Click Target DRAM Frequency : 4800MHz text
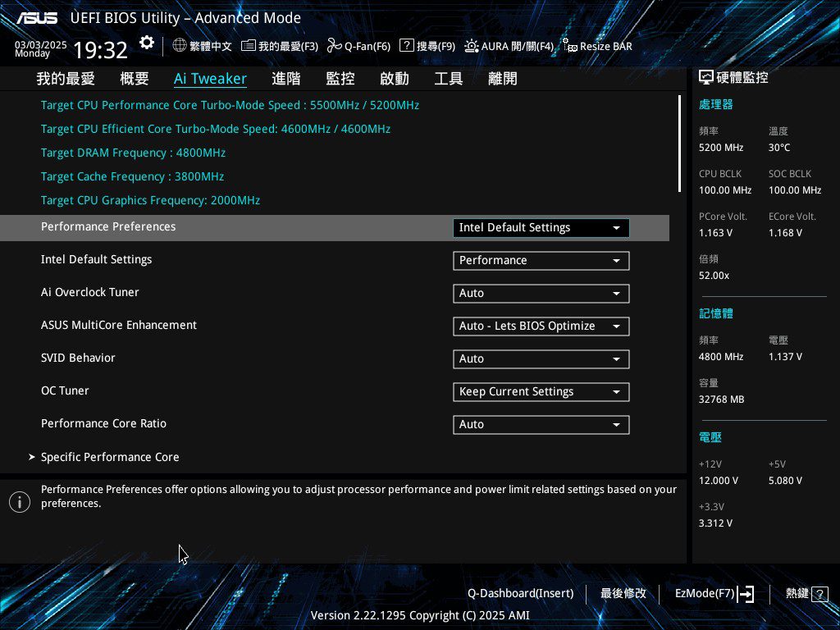This screenshot has height=630, width=840. [x=133, y=153]
